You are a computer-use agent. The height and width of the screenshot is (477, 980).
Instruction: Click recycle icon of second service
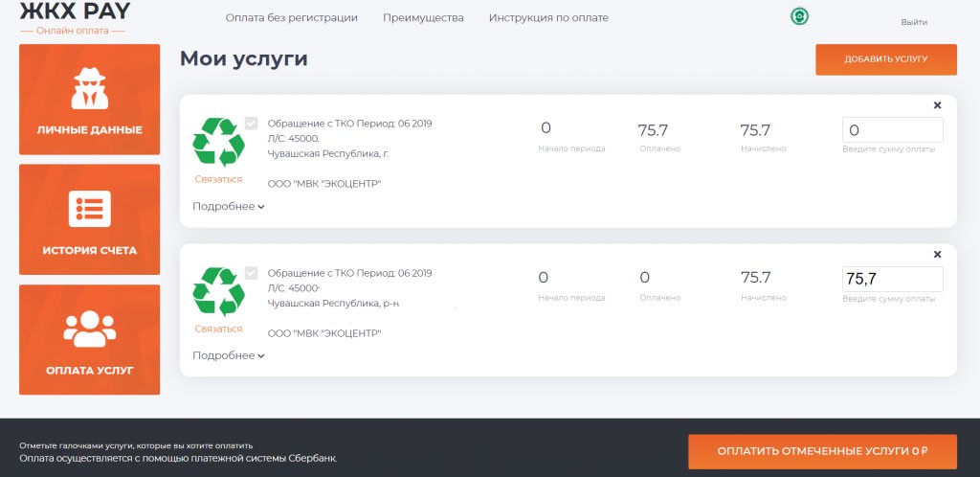pos(218,292)
